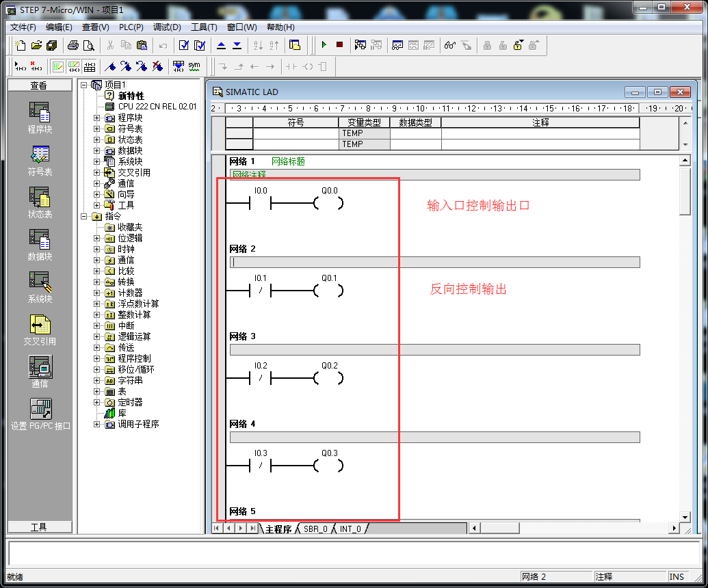Click the Print icon in toolbar
The height and width of the screenshot is (588, 708).
coord(73,45)
